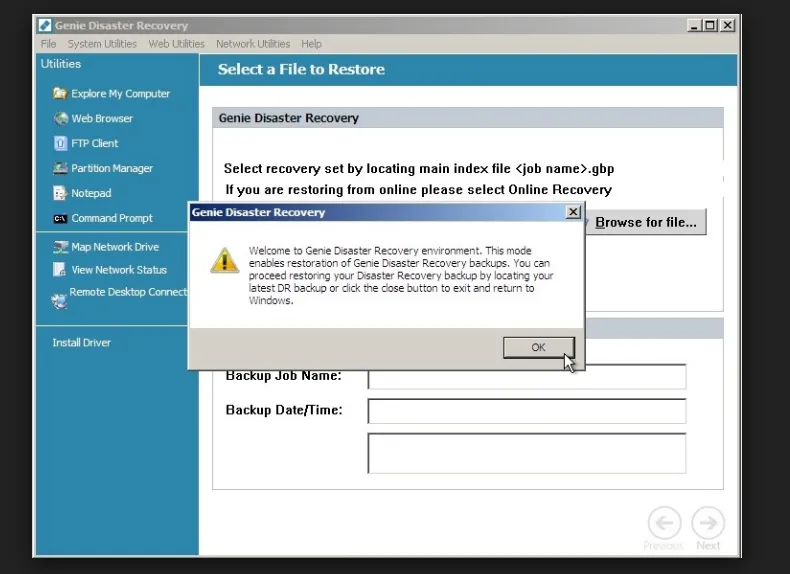Image resolution: width=790 pixels, height=574 pixels.
Task: Click the 'Command Prompt' label
Action: tap(112, 218)
